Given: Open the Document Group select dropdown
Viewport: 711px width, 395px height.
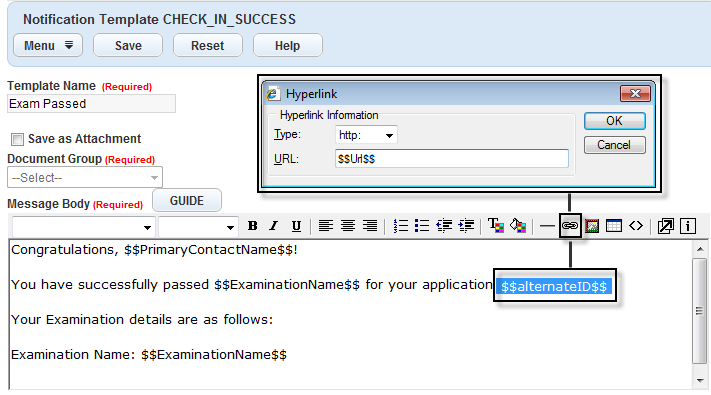Looking at the screenshot, I should pyautogui.click(x=85, y=177).
